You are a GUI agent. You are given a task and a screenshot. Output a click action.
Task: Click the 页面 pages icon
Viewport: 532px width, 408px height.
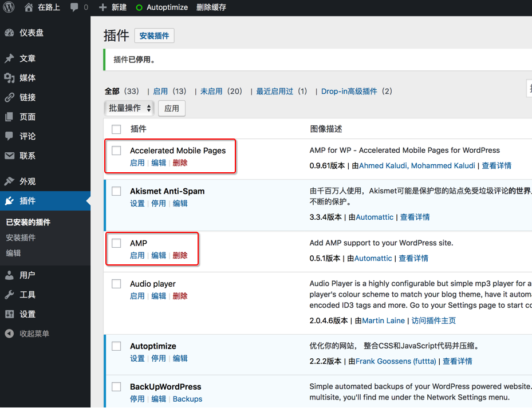tap(10, 117)
